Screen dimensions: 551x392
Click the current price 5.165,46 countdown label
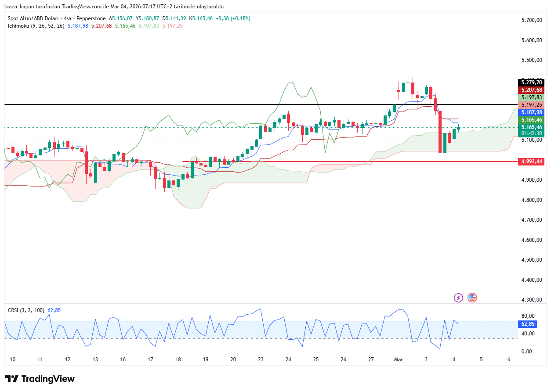tap(531, 130)
